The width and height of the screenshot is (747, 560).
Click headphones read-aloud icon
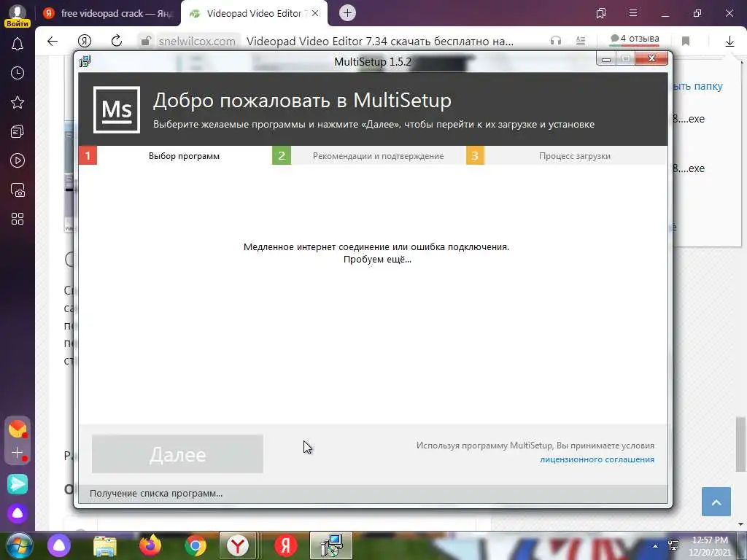coord(555,41)
